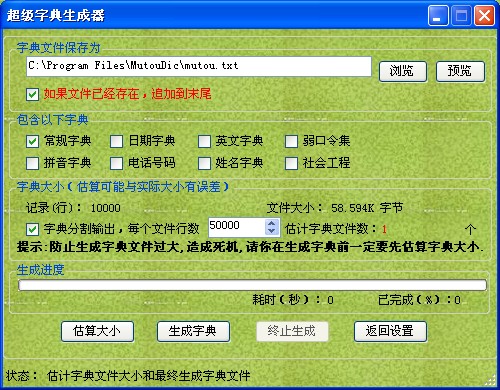
Task: Check the 弱口令集 option
Action: pyautogui.click(x=291, y=141)
